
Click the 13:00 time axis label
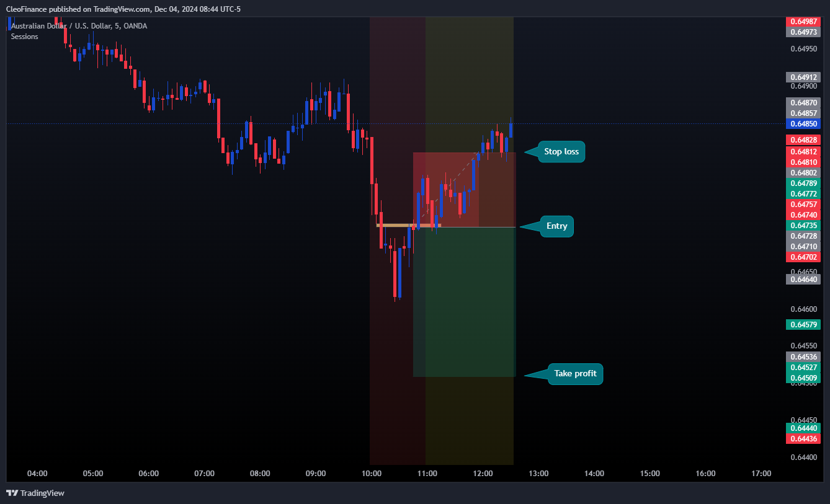point(538,474)
